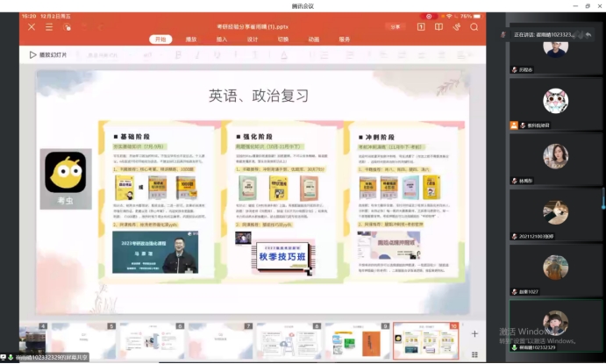Click the 分享 share button
Image resolution: width=606 pixels, height=364 pixels.
tap(396, 27)
